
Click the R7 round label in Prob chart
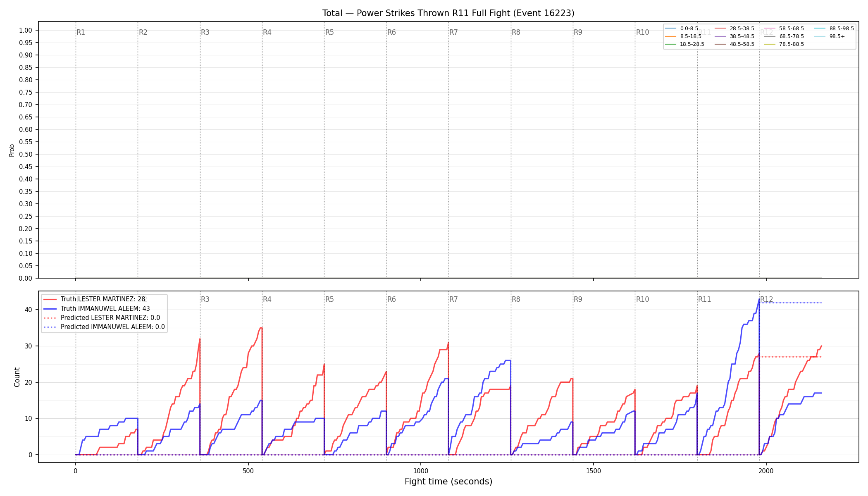pos(453,32)
